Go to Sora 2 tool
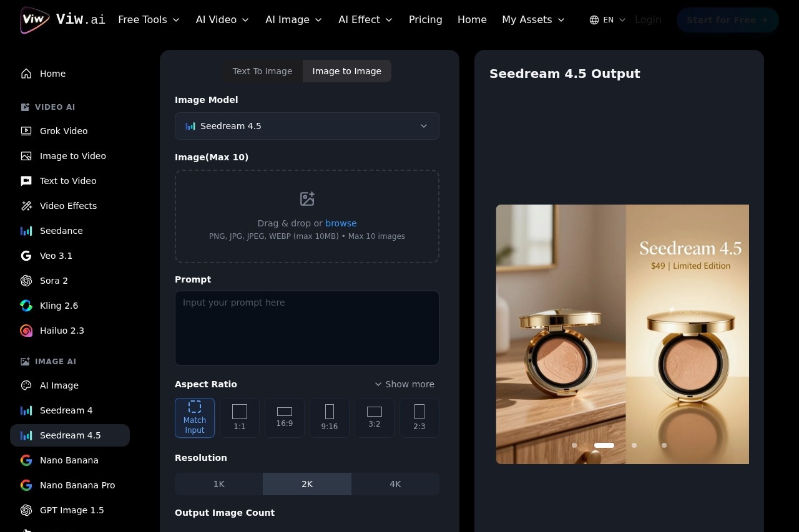Image resolution: width=799 pixels, height=532 pixels. click(x=54, y=281)
